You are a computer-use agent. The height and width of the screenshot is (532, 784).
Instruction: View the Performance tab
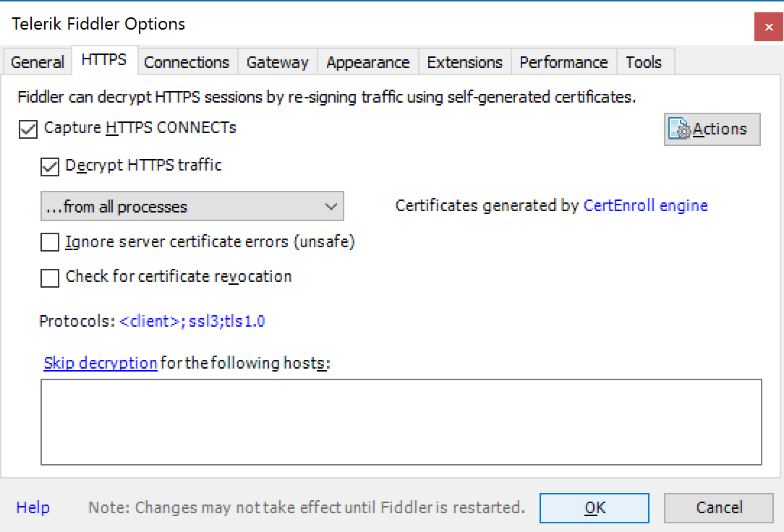563,62
